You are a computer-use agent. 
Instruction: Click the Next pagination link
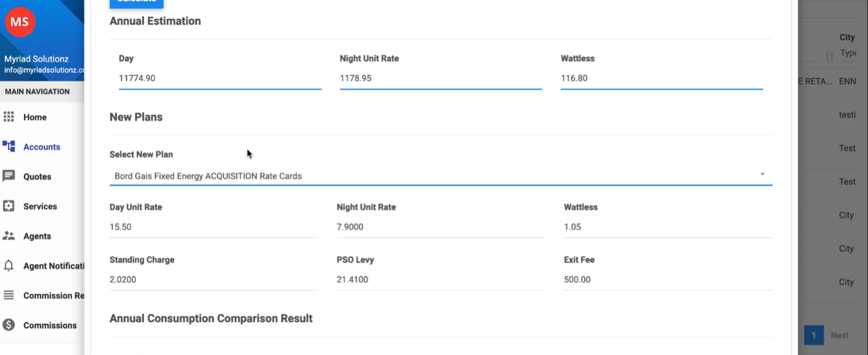839,335
